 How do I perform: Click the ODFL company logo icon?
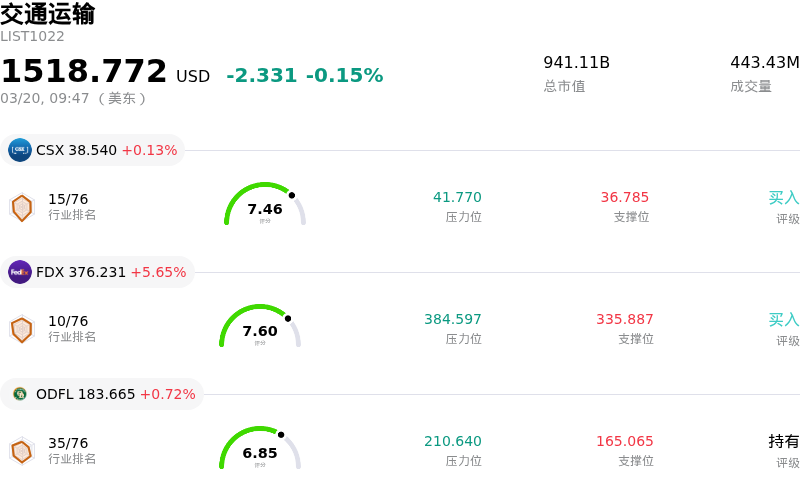(x=20, y=394)
